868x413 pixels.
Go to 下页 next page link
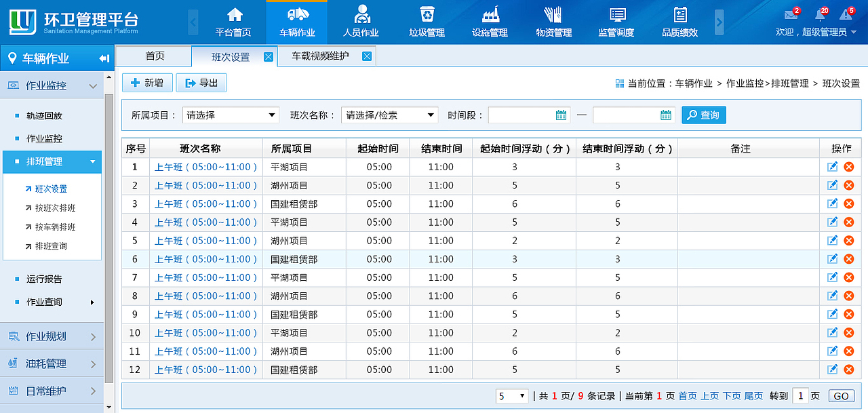732,396
